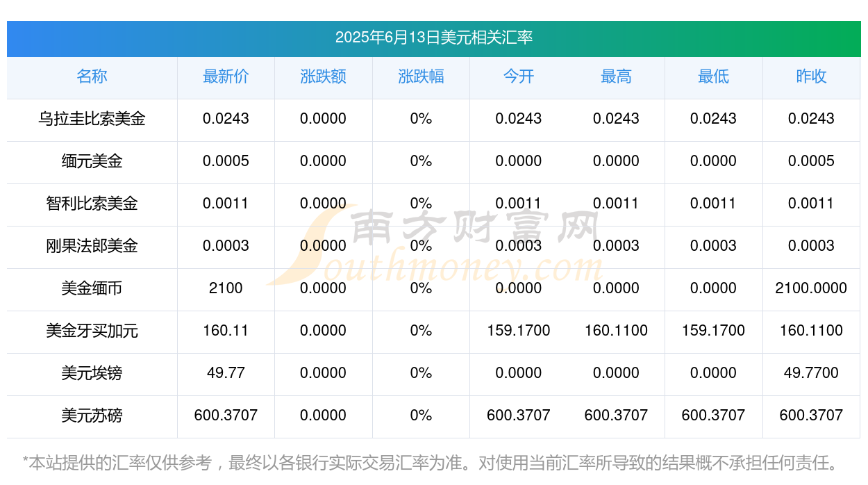
Task: Click 最新价 0.0005 in 缅元美金 row
Action: pos(226,161)
